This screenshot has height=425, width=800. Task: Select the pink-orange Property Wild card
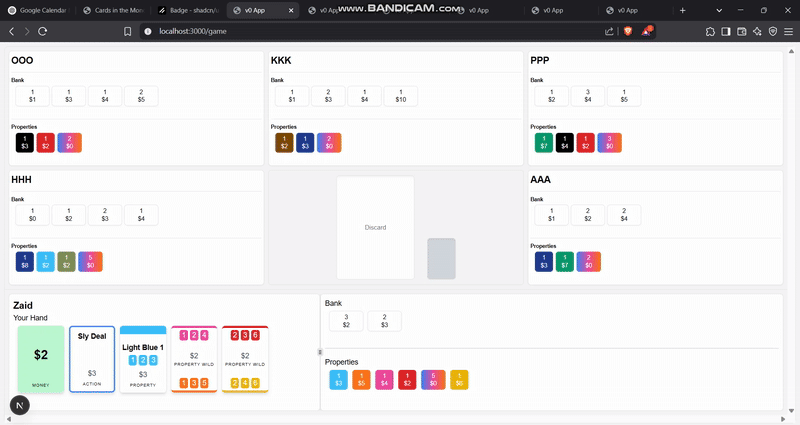(x=194, y=359)
